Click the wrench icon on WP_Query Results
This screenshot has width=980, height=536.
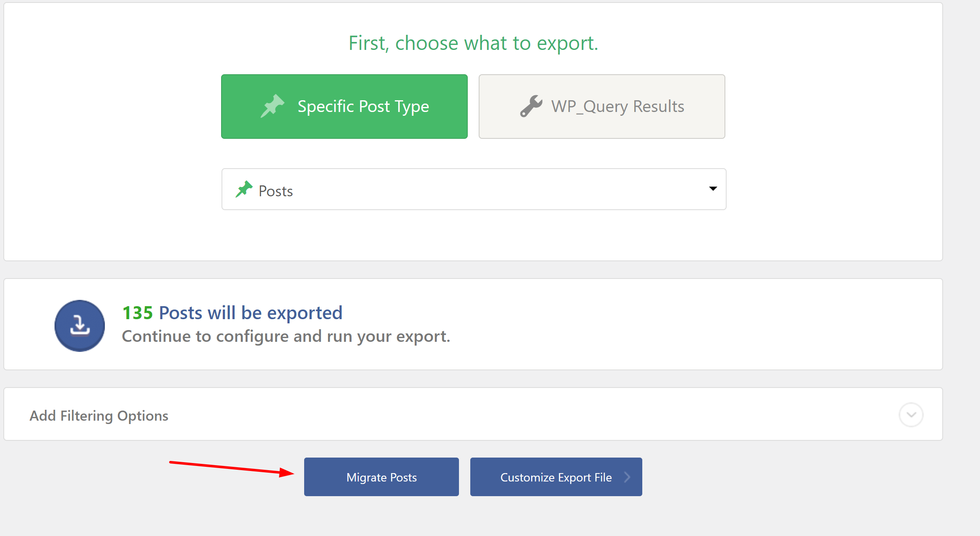tap(531, 106)
